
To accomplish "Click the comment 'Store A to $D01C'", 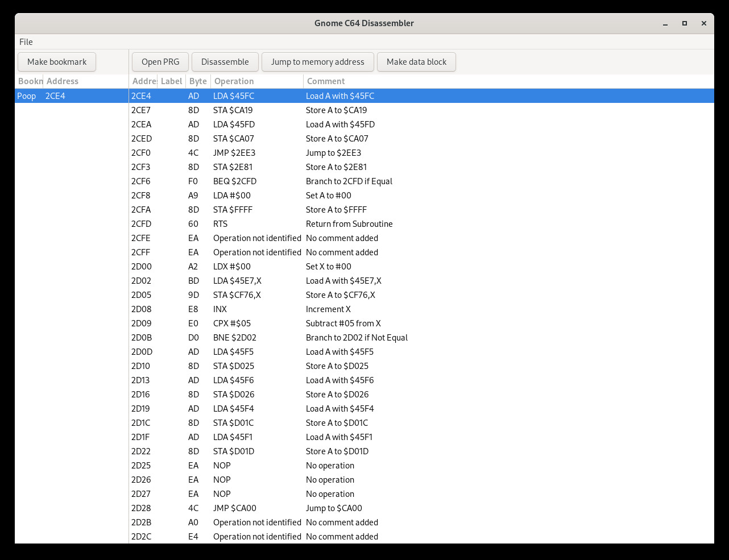I will tap(337, 423).
